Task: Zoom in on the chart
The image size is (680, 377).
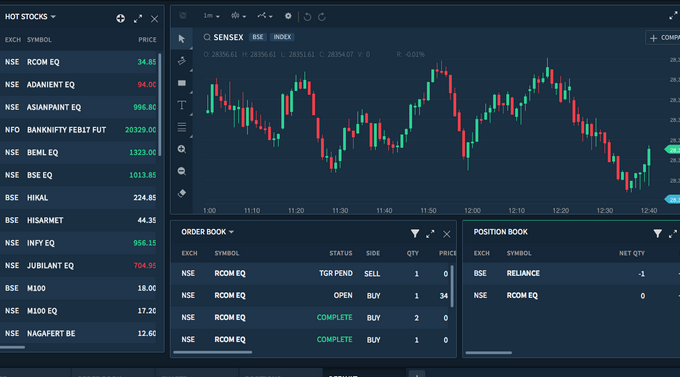Action: click(182, 149)
